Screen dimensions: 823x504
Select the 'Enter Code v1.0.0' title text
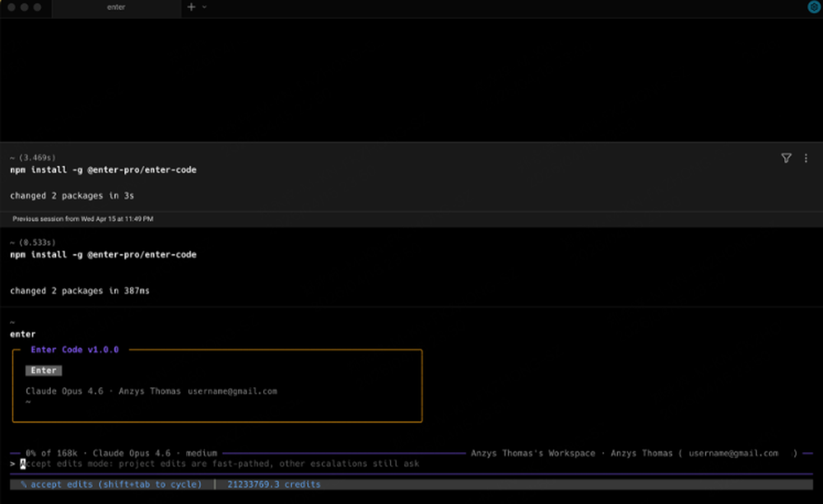[x=75, y=349]
